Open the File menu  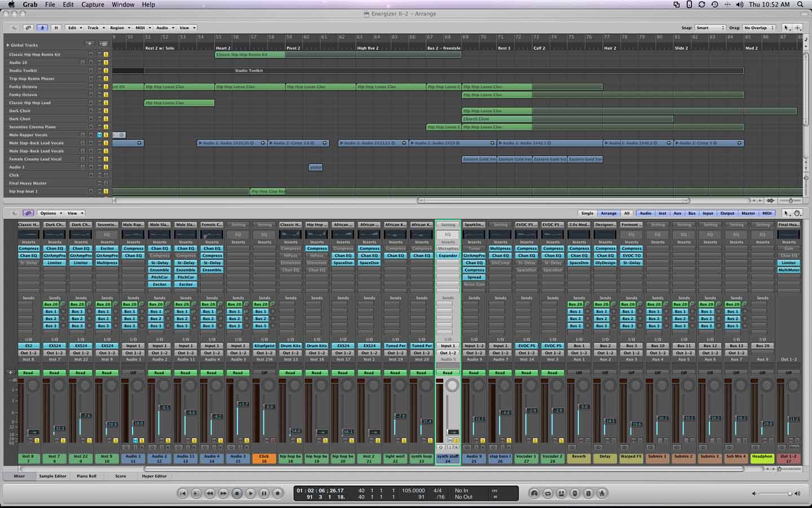coord(50,5)
